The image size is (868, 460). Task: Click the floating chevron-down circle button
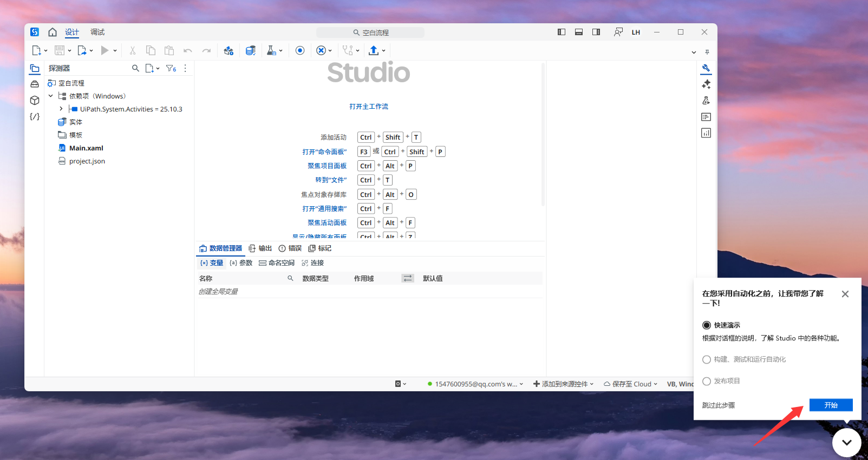tap(847, 442)
